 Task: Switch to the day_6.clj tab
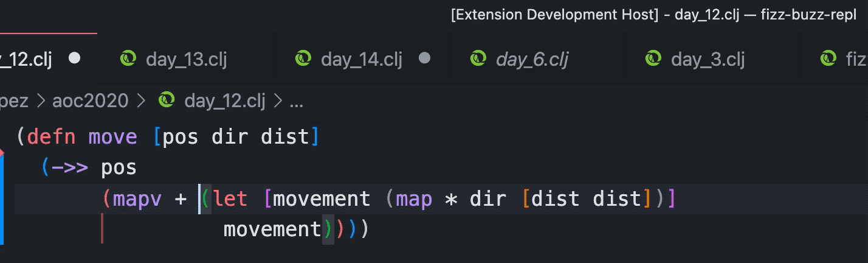532,60
